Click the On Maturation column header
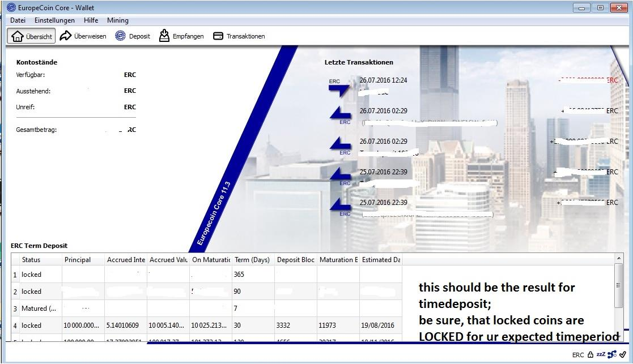 pyautogui.click(x=211, y=260)
